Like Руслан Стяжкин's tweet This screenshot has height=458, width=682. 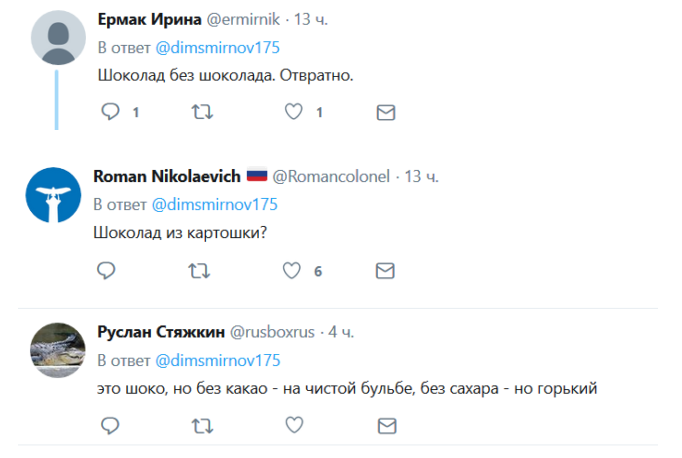293,427
